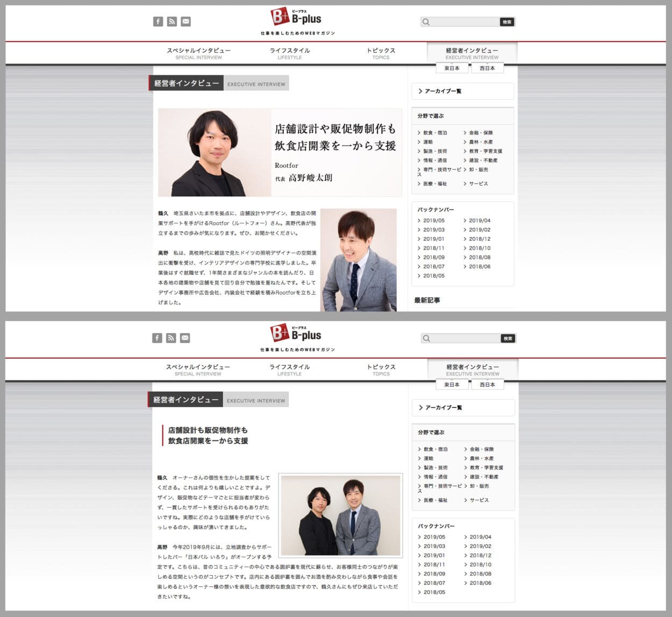The image size is (672, 617).
Task: Click the B-plus logo in the lower page
Action: tap(296, 334)
